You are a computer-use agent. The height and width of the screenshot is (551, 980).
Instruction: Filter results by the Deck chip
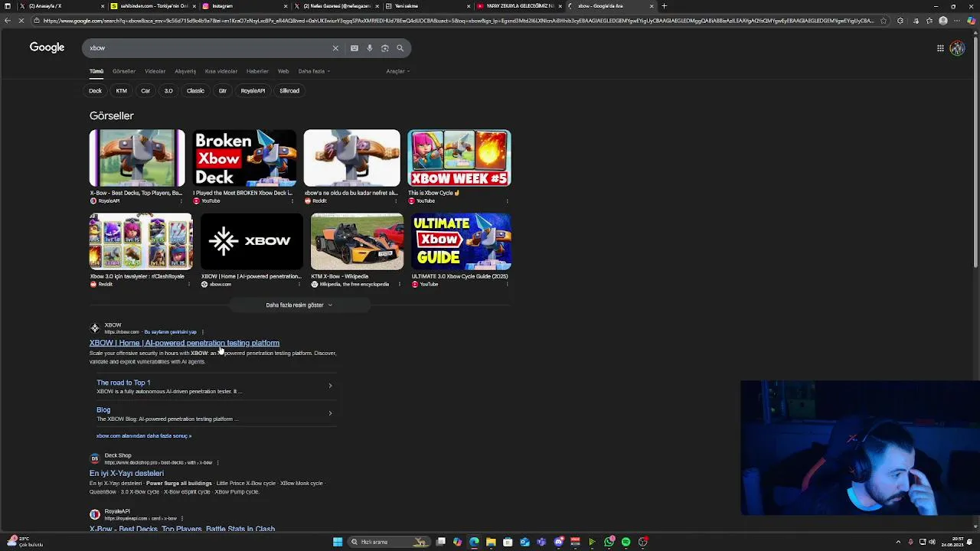[95, 91]
